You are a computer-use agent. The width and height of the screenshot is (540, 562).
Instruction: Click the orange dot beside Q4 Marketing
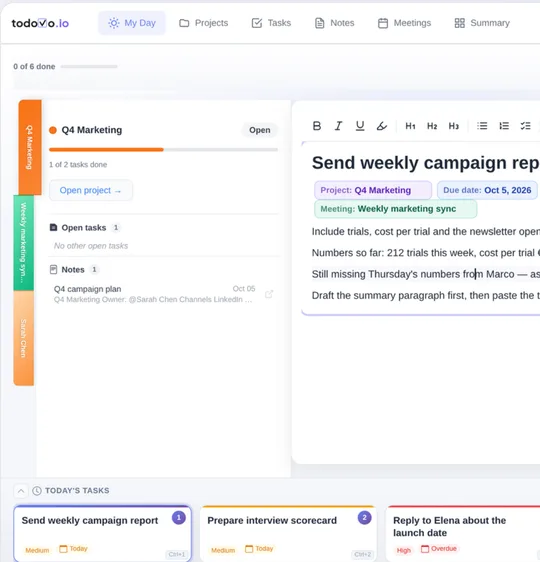click(53, 130)
